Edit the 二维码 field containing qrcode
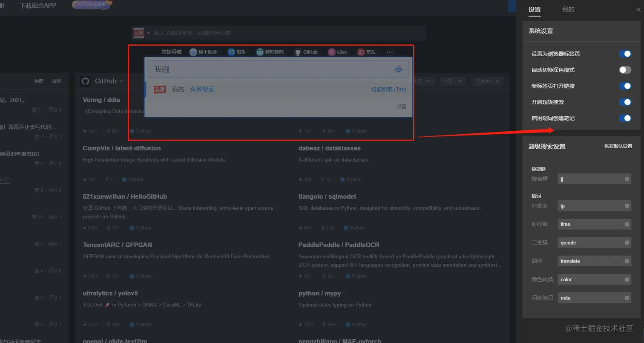The height and width of the screenshot is (343, 644). click(x=594, y=242)
